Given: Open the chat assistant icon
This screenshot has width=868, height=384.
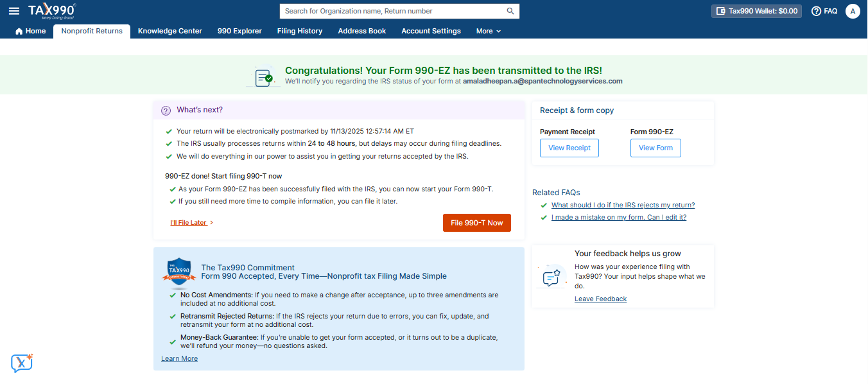Looking at the screenshot, I should pyautogui.click(x=22, y=363).
